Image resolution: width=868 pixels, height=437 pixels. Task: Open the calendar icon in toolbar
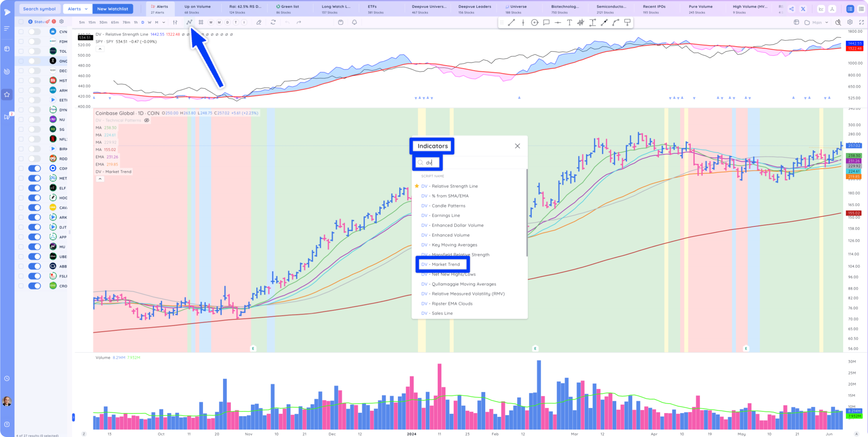(341, 22)
